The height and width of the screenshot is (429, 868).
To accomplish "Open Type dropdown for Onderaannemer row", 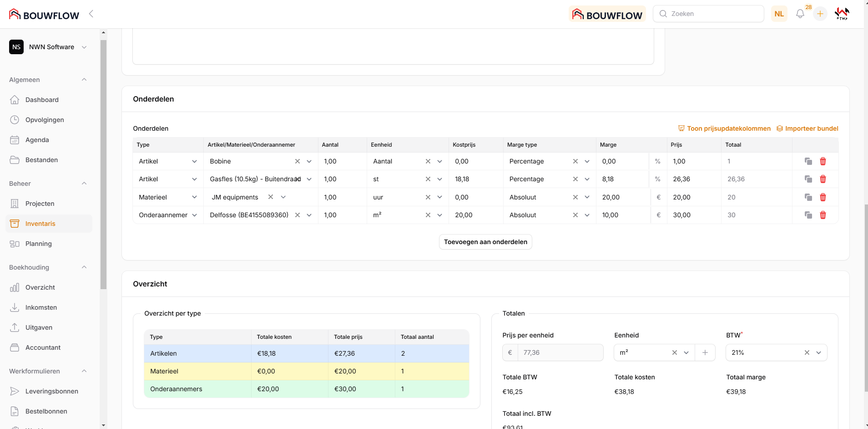I will point(194,215).
